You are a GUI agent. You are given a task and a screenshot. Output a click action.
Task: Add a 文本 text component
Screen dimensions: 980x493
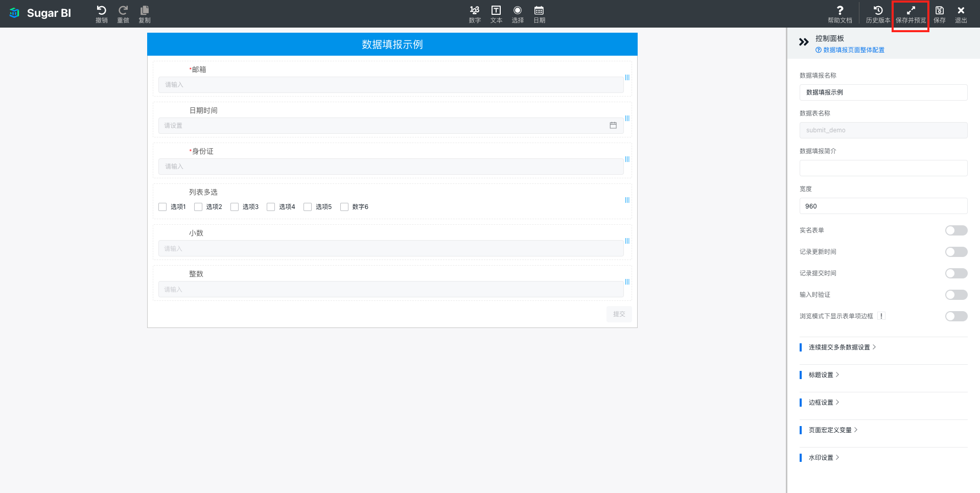[x=496, y=14]
